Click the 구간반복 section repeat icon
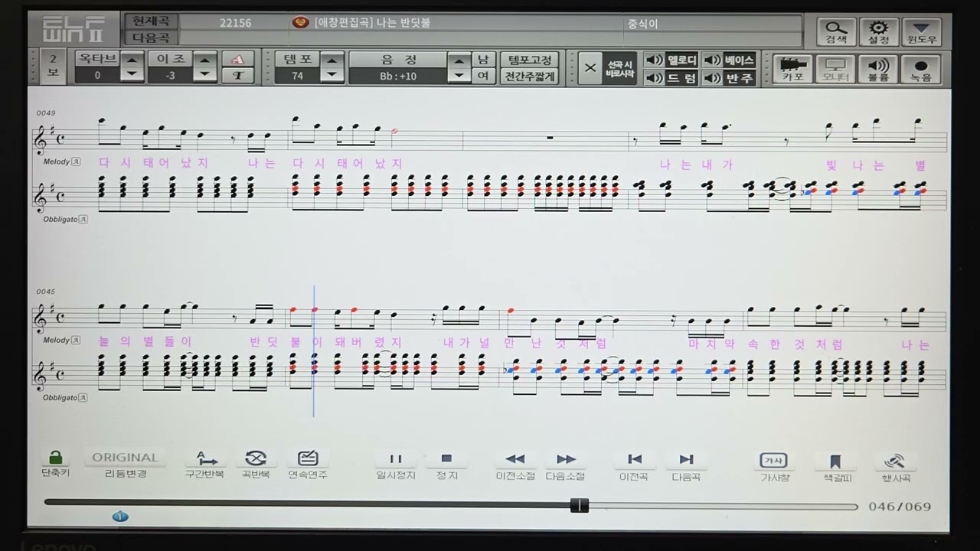The width and height of the screenshot is (980, 551). pyautogui.click(x=204, y=464)
